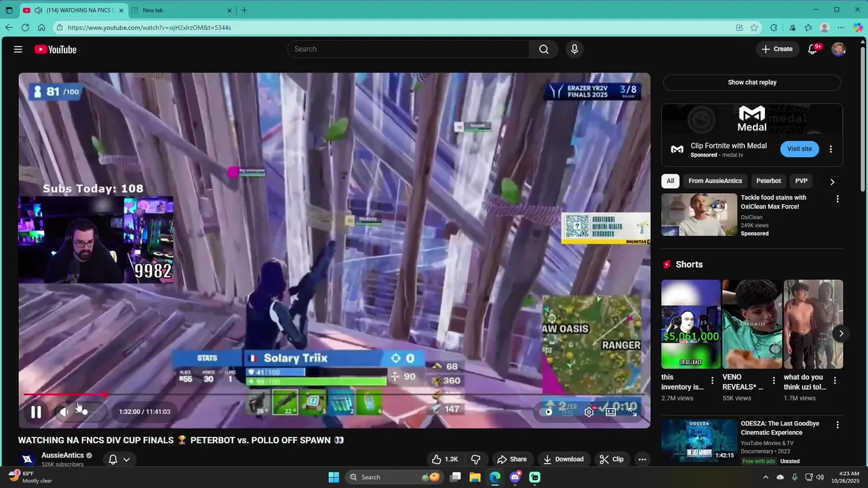Open options for the ODESZA video
Image resolution: width=868 pixels, height=488 pixels.
click(x=837, y=425)
